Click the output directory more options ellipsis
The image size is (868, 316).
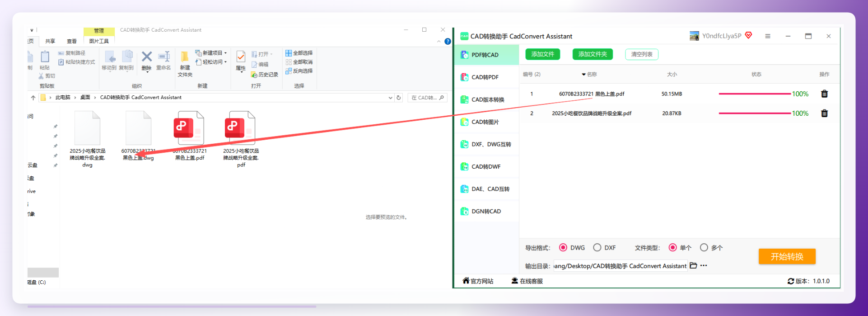(x=704, y=265)
